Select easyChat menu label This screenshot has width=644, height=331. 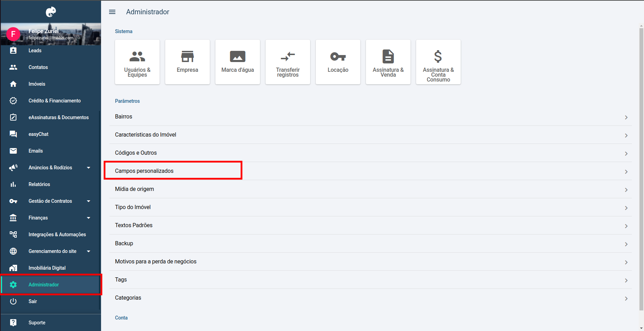coord(38,134)
